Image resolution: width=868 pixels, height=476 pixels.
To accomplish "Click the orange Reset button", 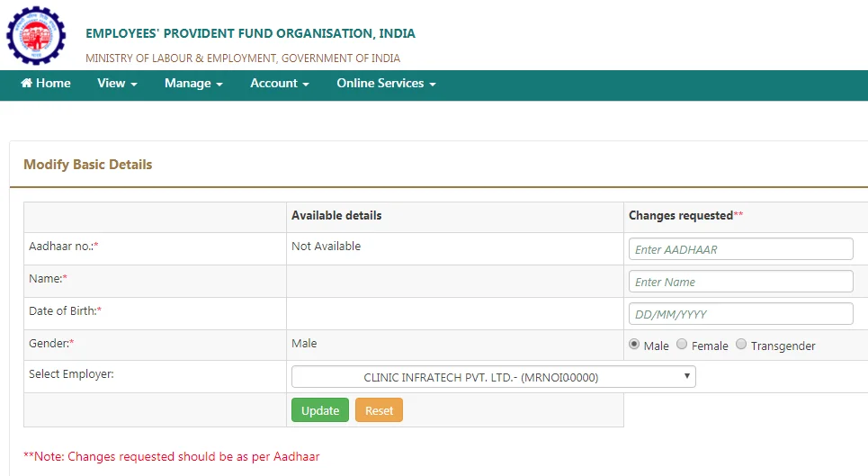I will (x=379, y=410).
